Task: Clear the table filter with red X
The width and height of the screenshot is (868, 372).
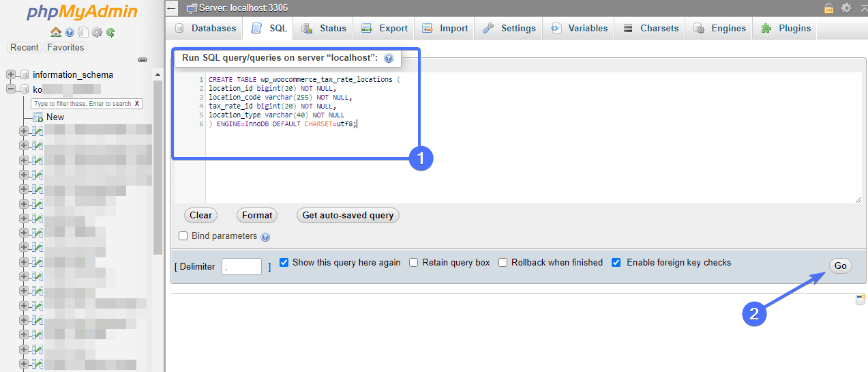Action: click(137, 104)
